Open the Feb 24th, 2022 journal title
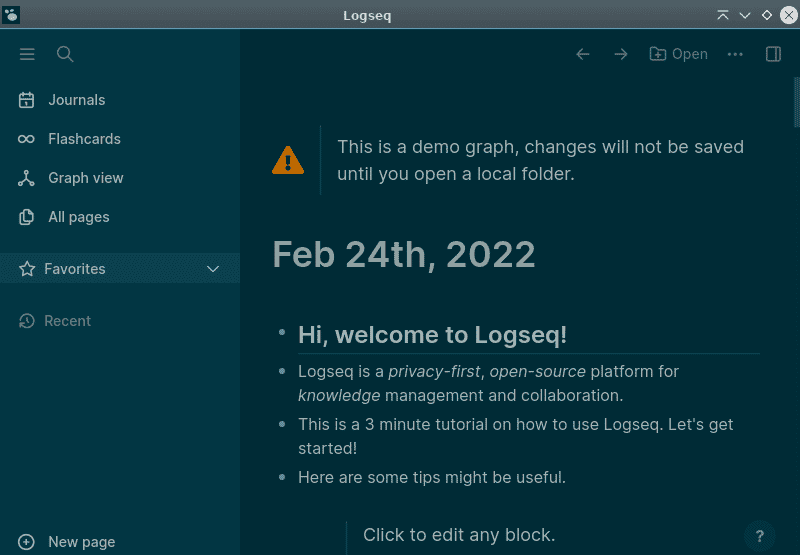Viewport: 800px width, 555px height. coord(404,254)
